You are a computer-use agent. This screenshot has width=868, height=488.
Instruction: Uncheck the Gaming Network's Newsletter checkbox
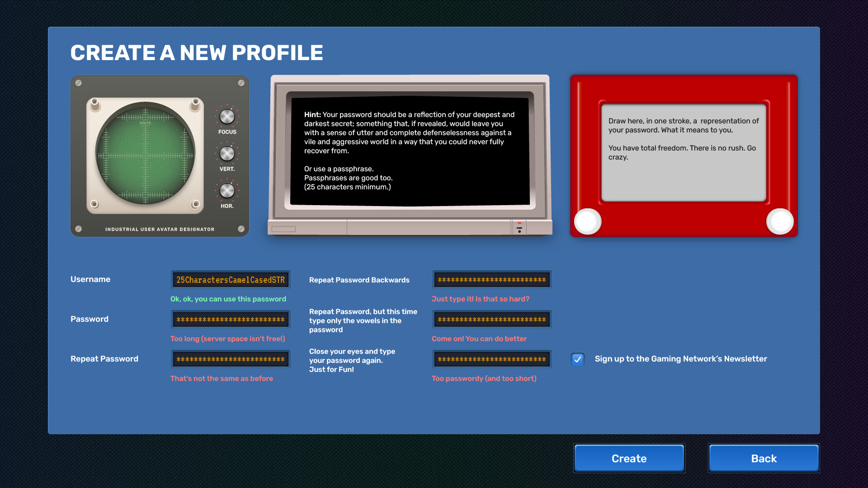(578, 359)
